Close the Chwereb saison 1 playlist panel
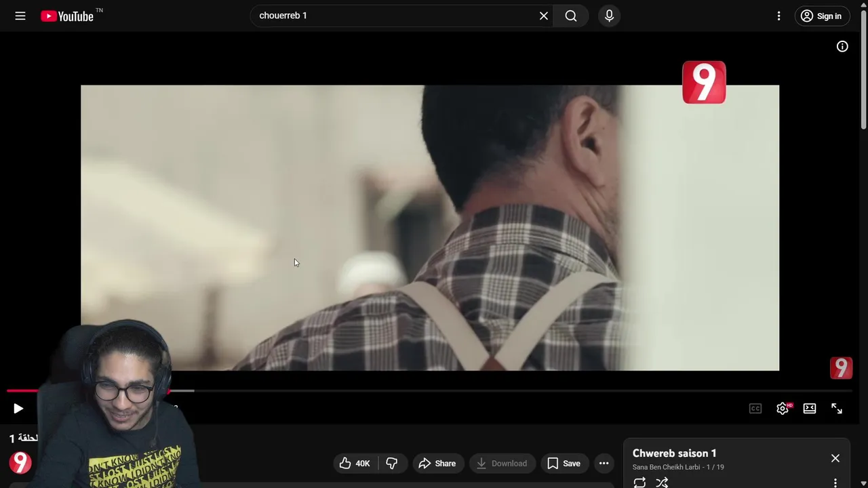Viewport: 868px width, 488px height. pos(835,458)
